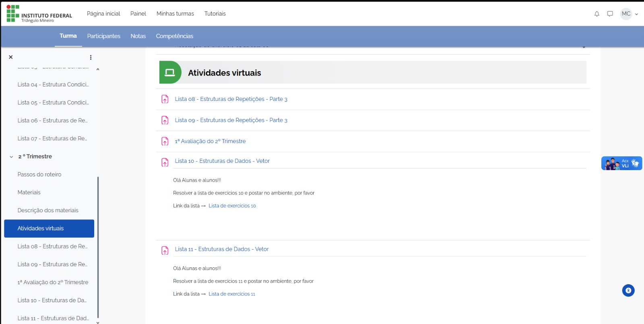Click the sidebar scroll down arrow
The width and height of the screenshot is (644, 324).
click(97, 322)
